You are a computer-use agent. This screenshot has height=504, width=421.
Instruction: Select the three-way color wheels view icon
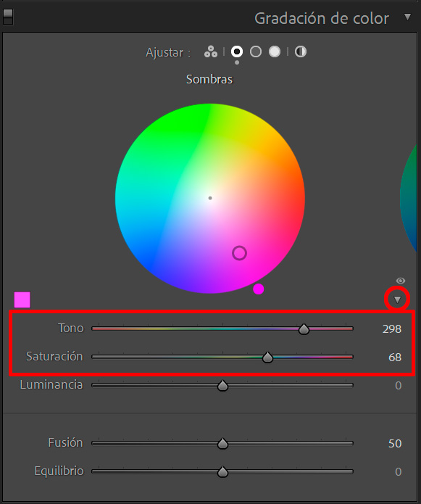(x=211, y=51)
